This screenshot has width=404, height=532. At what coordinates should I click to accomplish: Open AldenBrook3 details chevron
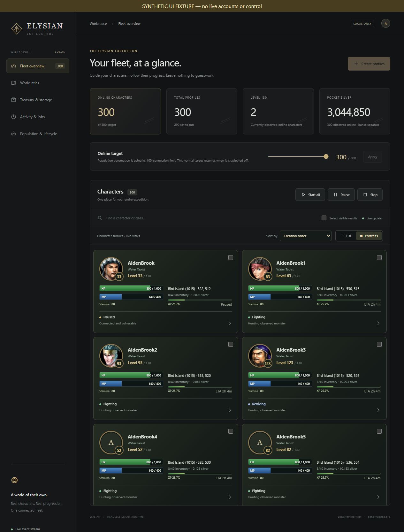(x=378, y=410)
